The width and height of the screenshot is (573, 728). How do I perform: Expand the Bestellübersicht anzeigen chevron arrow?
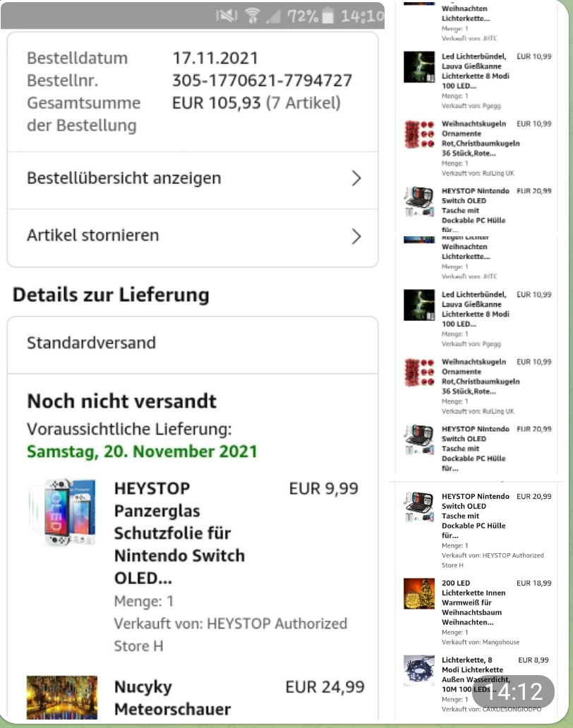[x=356, y=178]
